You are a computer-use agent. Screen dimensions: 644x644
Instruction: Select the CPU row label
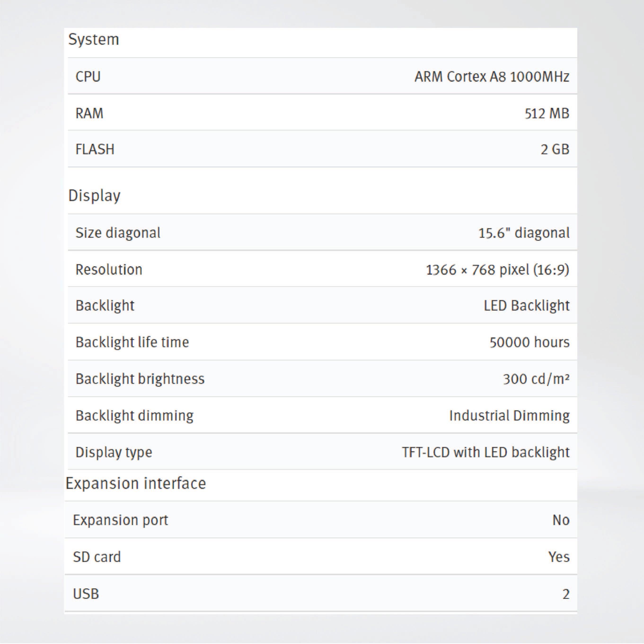click(x=88, y=77)
